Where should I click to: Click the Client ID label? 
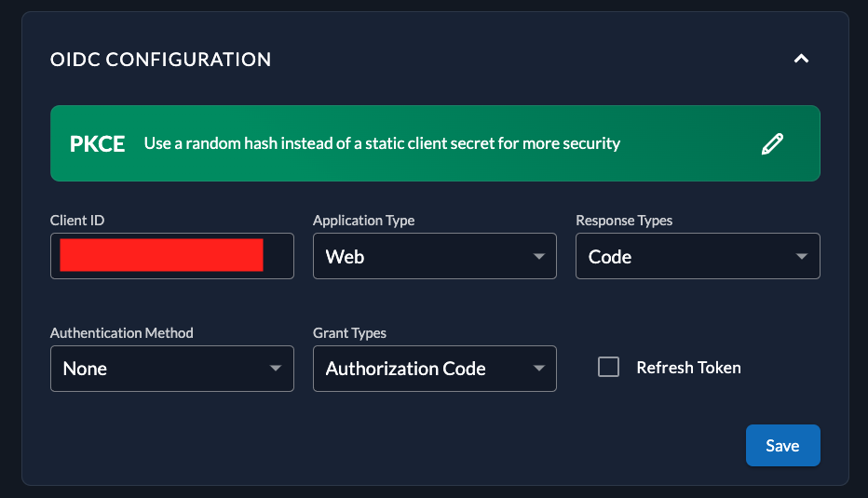[77, 221]
